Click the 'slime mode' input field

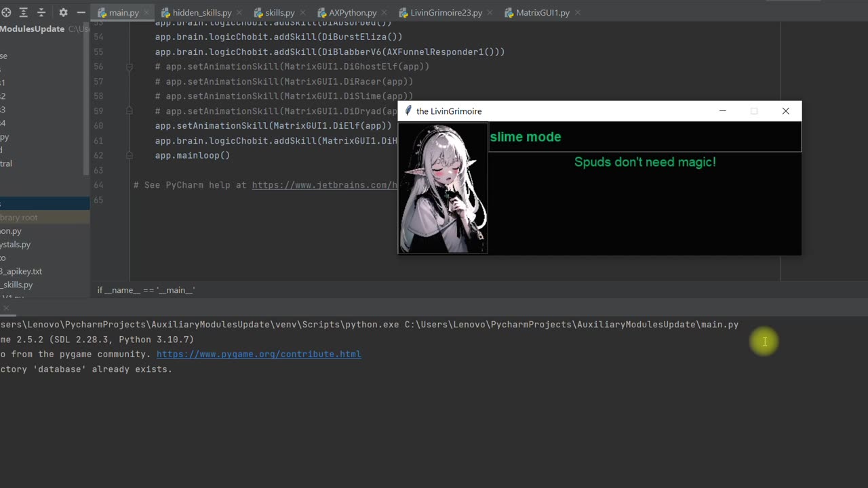(644, 137)
